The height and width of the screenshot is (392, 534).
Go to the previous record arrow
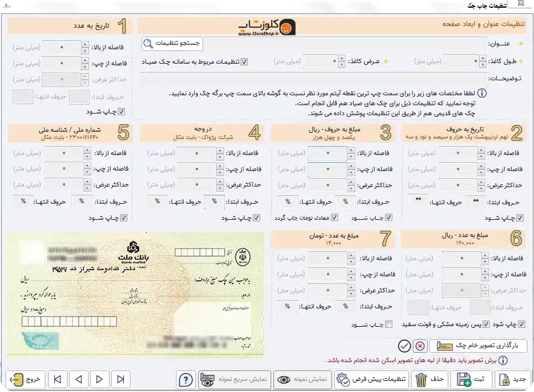click(x=79, y=379)
